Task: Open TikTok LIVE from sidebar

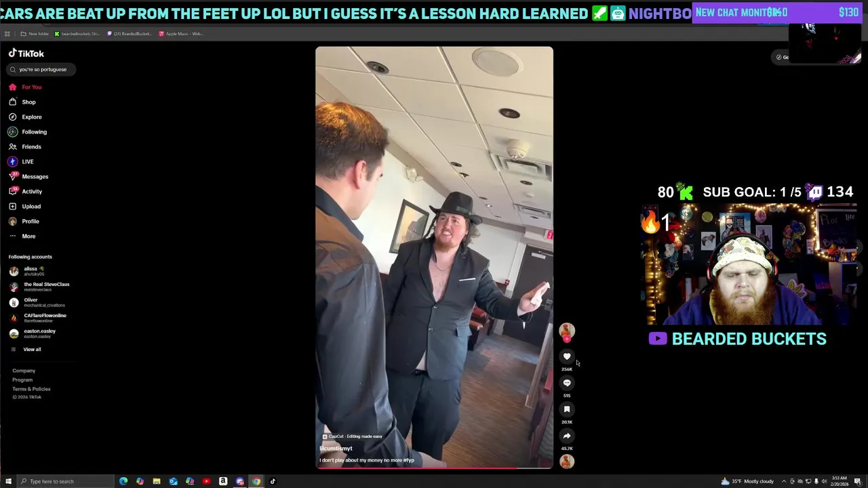Action: coord(21,161)
